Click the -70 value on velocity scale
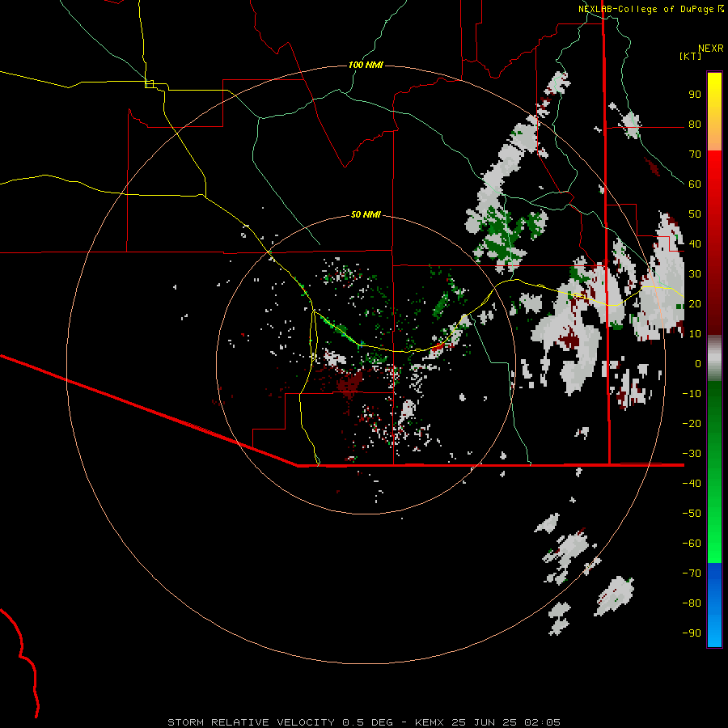Viewport: 728px width, 728px height. [x=692, y=573]
